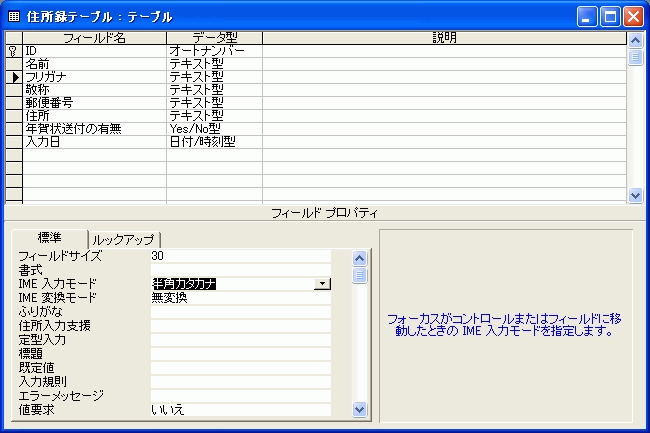The height and width of the screenshot is (433, 650).
Task: Click the properties pane scroll up arrow
Action: tap(359, 259)
